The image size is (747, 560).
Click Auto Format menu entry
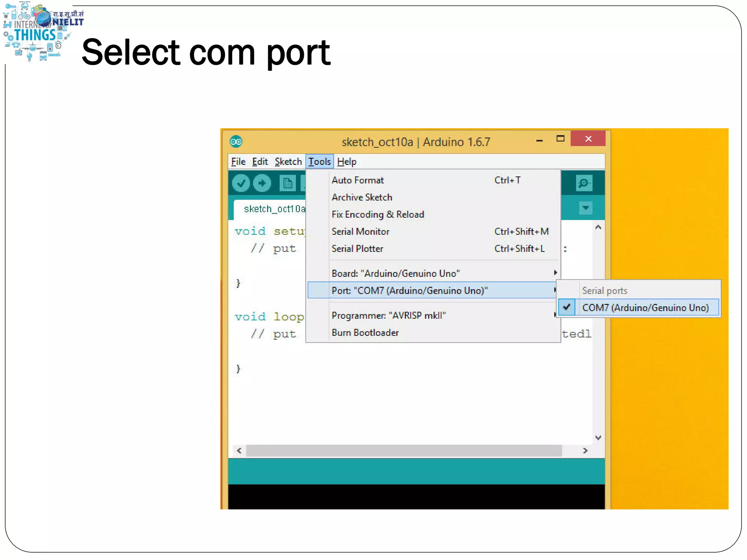(357, 180)
